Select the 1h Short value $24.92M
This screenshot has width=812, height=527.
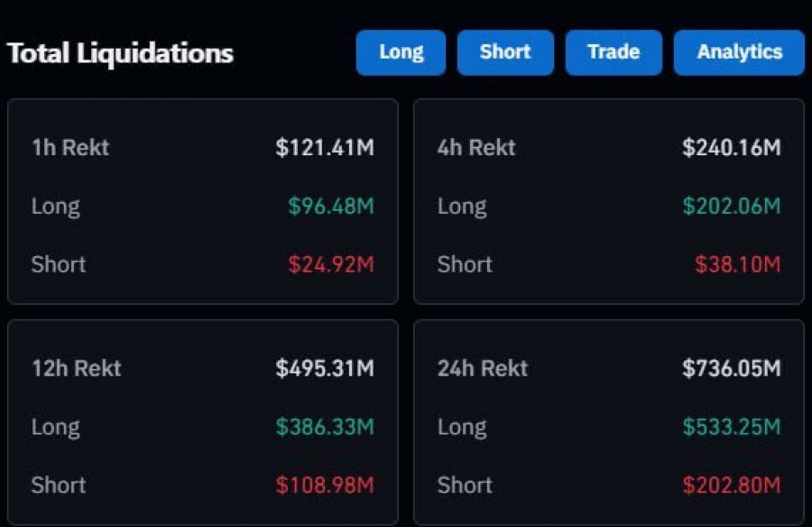(330, 265)
